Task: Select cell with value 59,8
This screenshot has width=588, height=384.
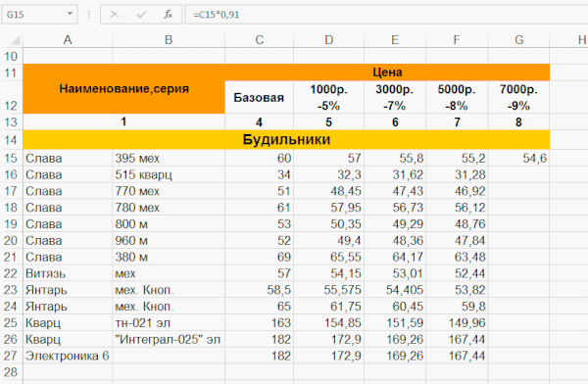Action: click(x=457, y=307)
